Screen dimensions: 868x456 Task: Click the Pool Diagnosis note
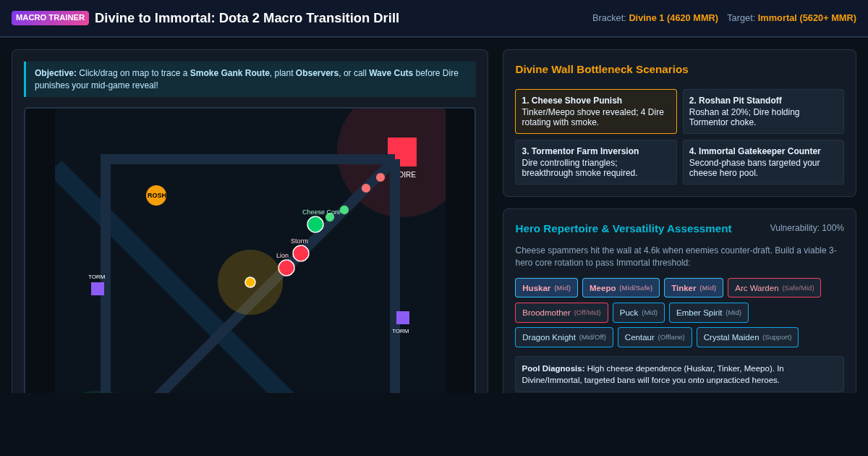click(679, 374)
